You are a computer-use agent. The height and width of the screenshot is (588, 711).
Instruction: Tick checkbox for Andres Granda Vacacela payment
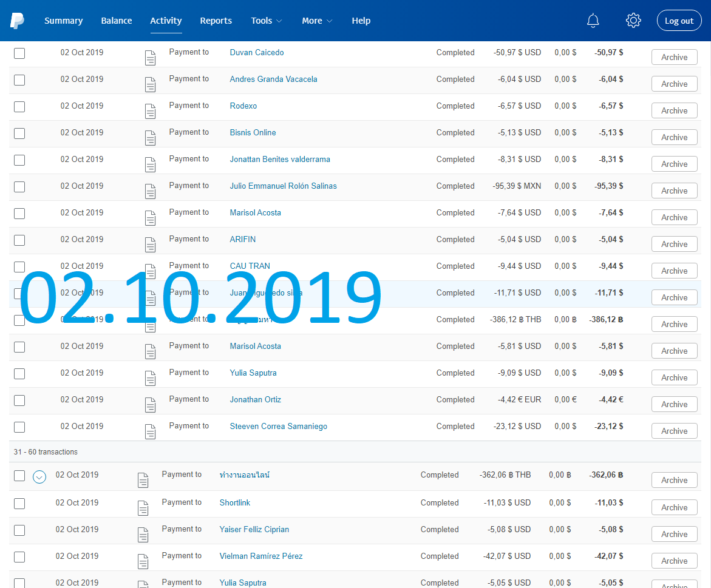coord(19,80)
